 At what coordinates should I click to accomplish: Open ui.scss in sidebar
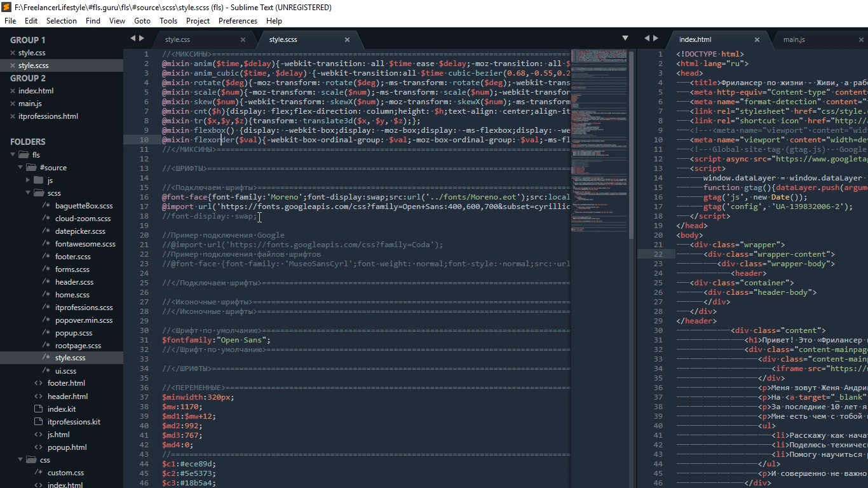point(65,371)
